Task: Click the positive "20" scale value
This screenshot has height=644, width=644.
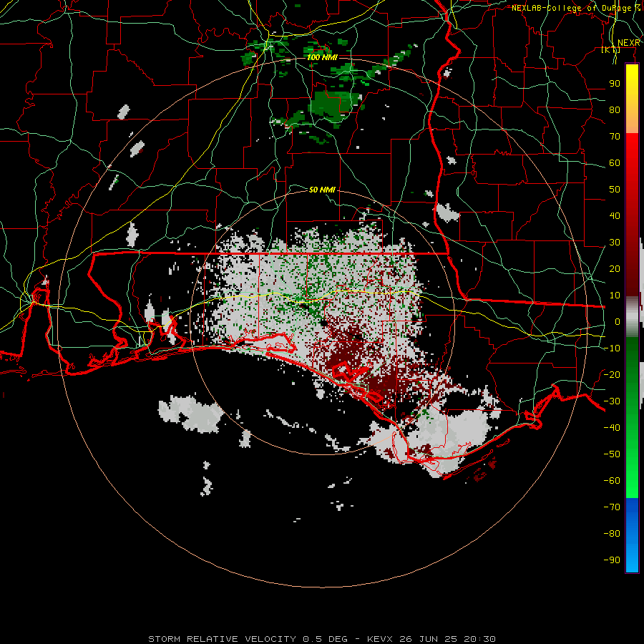Action: pyautogui.click(x=615, y=269)
